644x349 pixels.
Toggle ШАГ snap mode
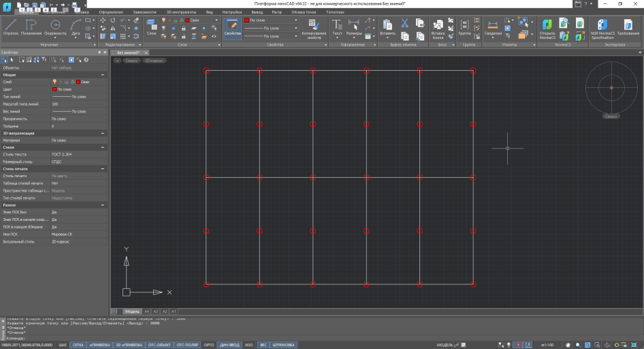pos(63,345)
